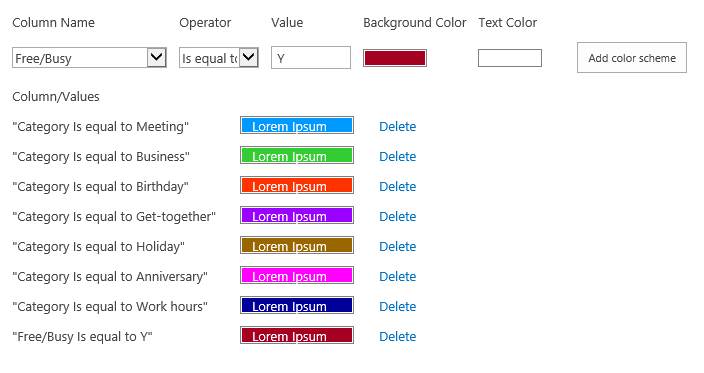Viewport: 704px width, 373px height.
Task: Delete the Category Birthday color rule
Action: tap(397, 187)
